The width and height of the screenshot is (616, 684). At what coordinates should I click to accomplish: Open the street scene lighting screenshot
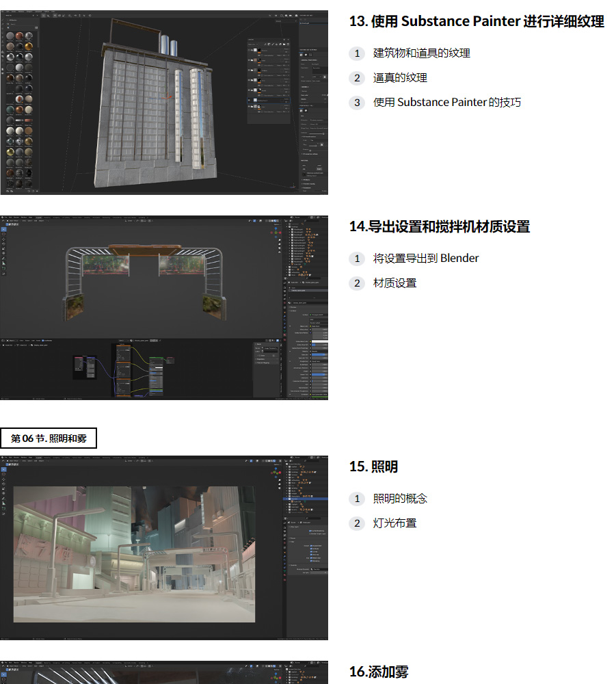164,548
